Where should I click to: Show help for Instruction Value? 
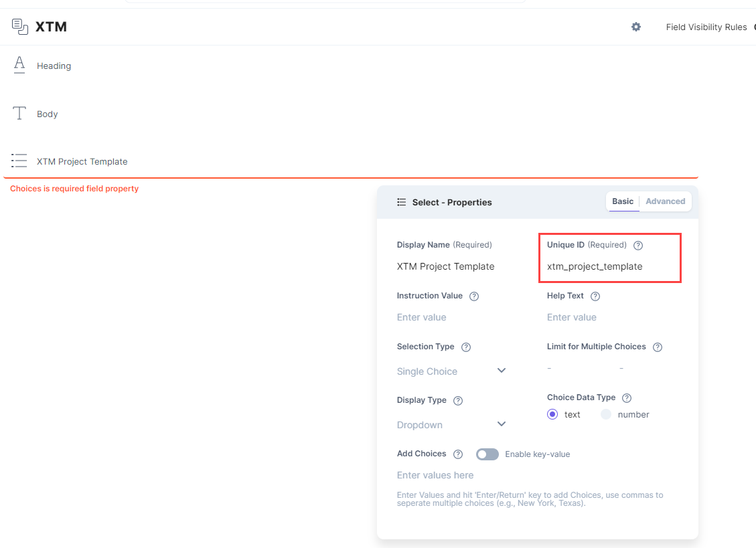pos(474,296)
